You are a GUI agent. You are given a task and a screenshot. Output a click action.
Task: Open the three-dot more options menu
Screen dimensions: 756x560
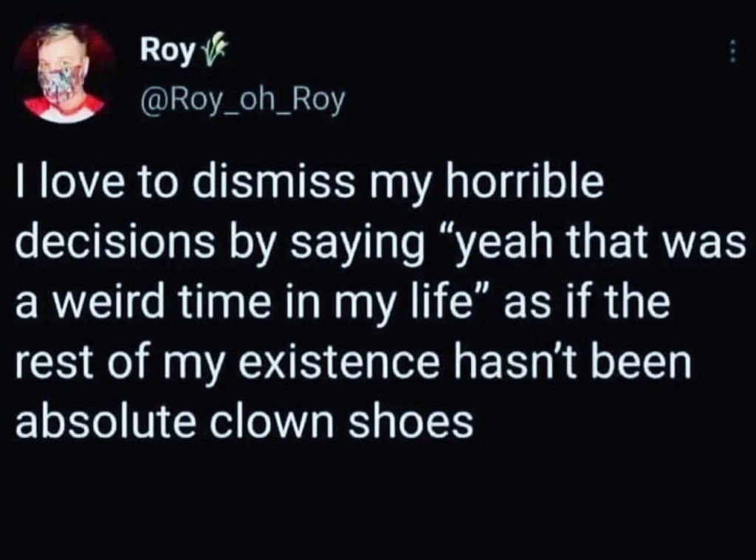tap(732, 52)
